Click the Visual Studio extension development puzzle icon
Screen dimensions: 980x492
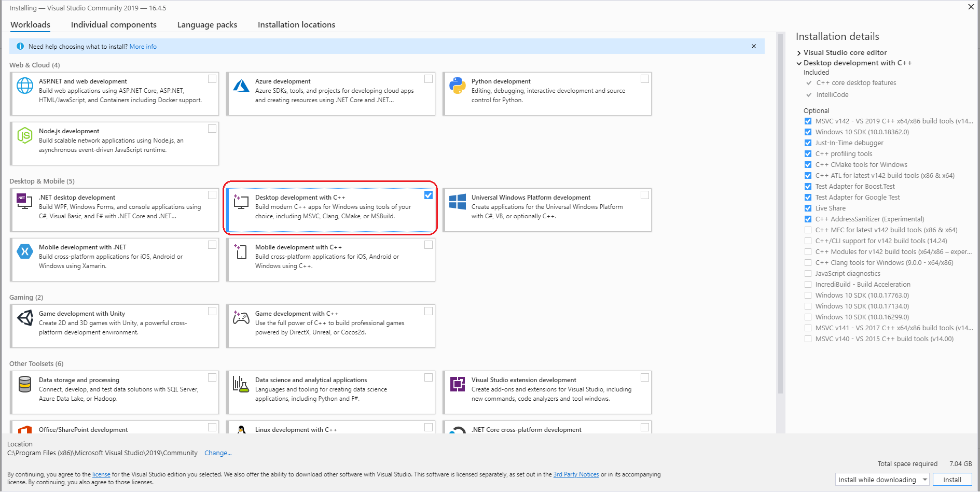458,384
